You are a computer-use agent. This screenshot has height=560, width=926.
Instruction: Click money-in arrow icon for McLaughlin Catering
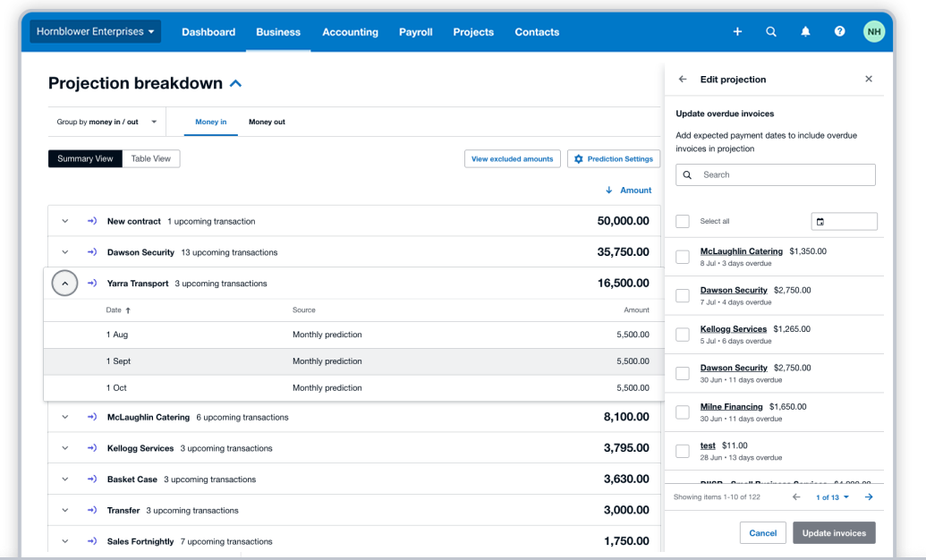[x=92, y=417]
